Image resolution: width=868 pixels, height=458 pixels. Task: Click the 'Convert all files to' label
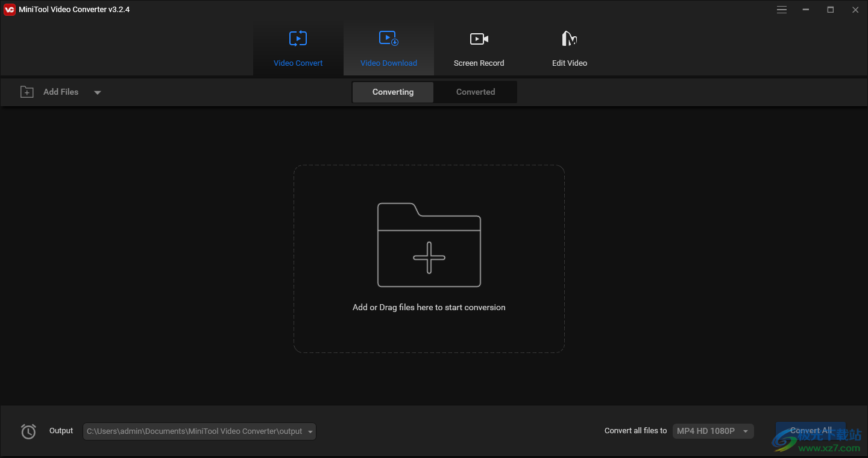coord(636,431)
